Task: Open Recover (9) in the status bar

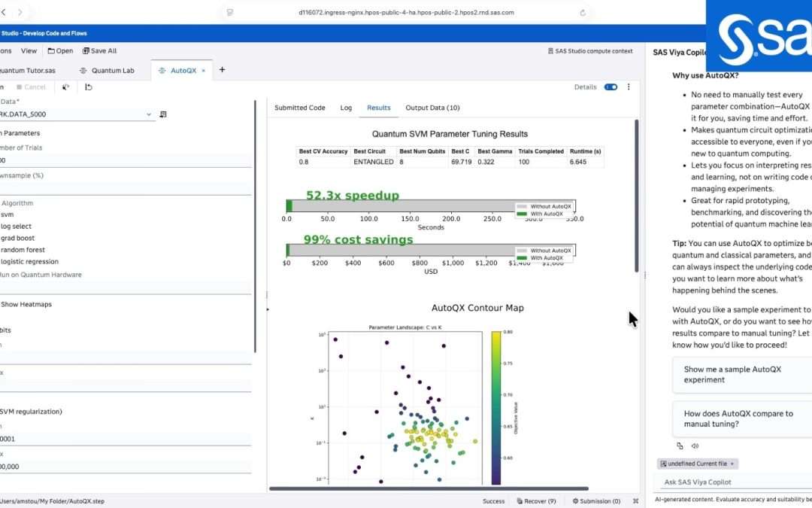Action: (x=537, y=501)
